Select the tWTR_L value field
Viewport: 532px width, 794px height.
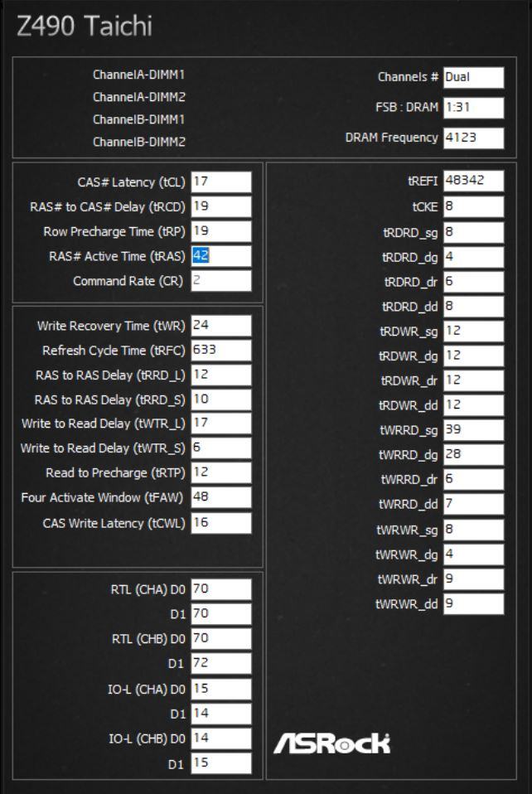tap(221, 424)
